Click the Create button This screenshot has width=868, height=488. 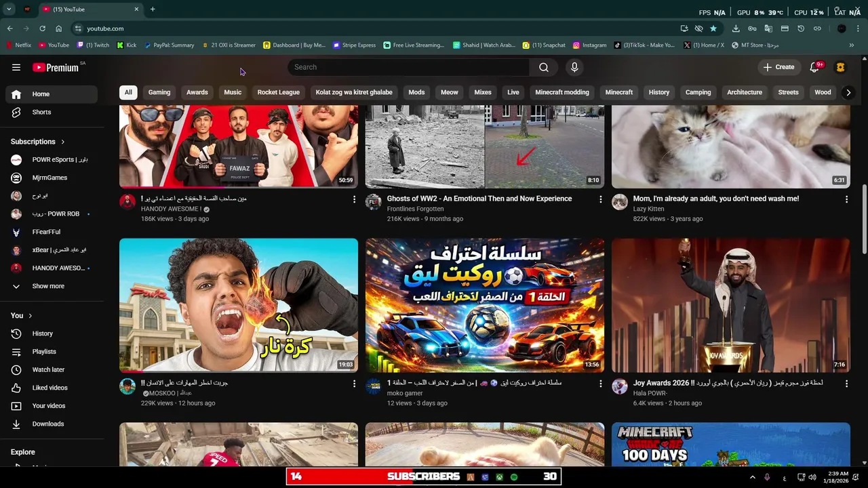[778, 67]
